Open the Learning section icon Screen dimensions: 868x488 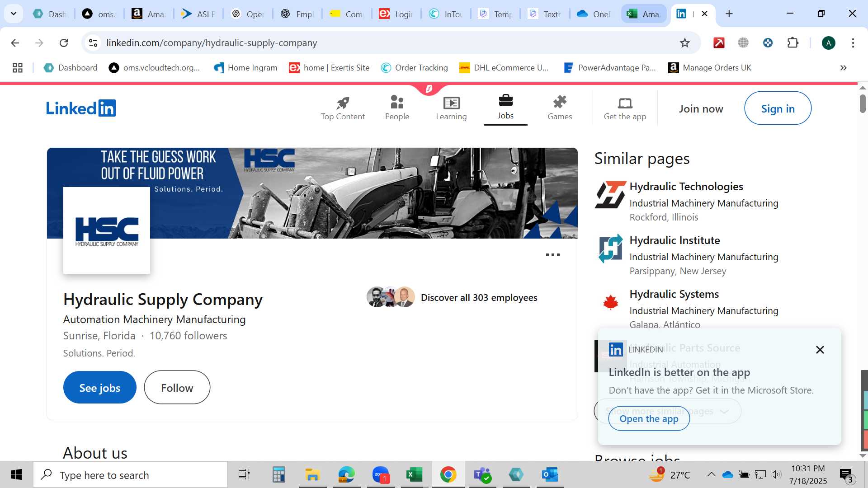coord(451,103)
